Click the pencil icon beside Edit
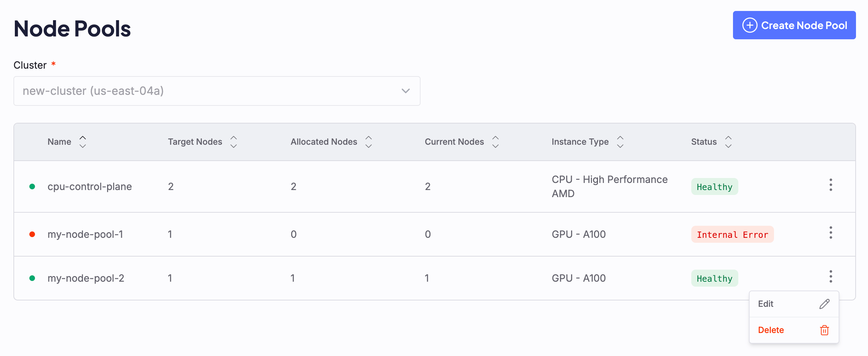868x356 pixels. coord(825,304)
